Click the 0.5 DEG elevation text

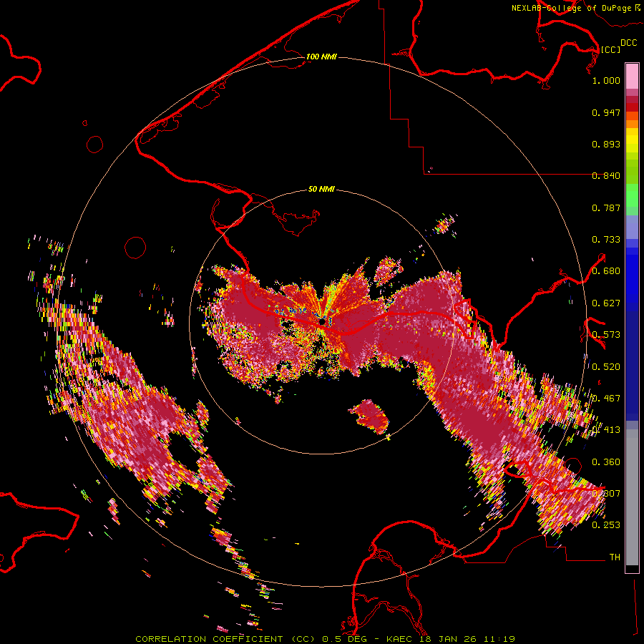pos(344,639)
